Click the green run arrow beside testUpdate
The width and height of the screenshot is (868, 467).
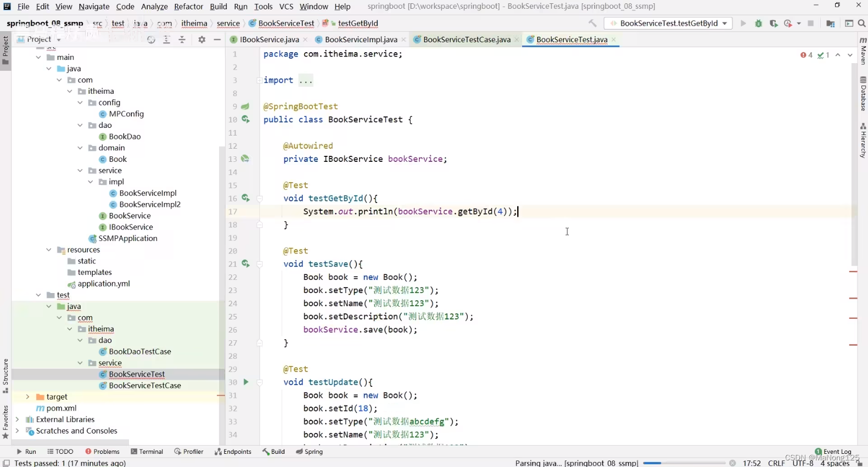(245, 382)
